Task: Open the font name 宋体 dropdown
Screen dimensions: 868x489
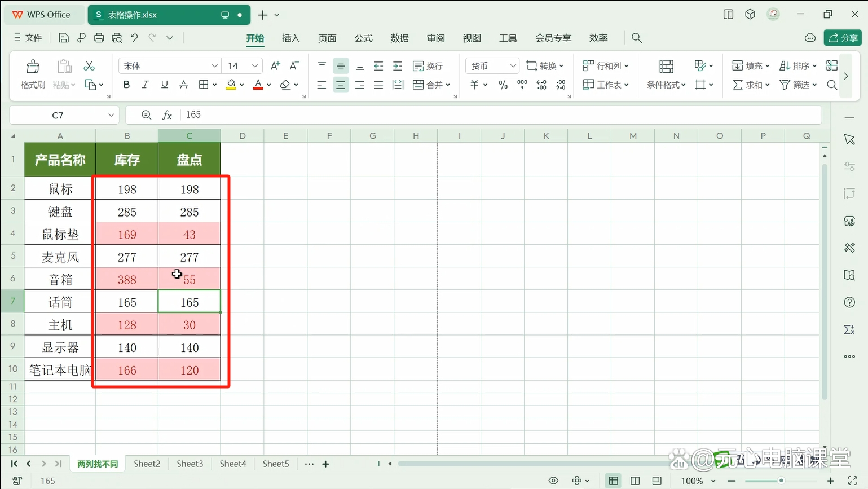Action: (x=214, y=66)
